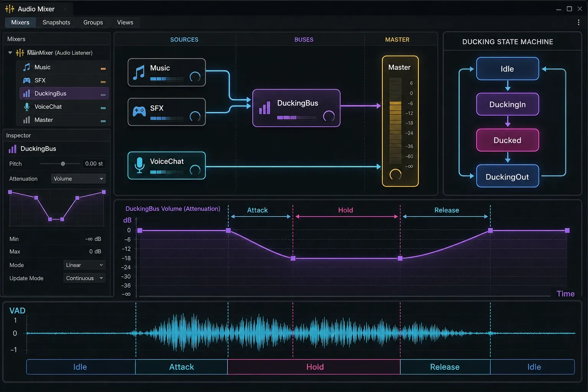
Task: Open the vertical three-dot options menu
Action: pos(578,22)
